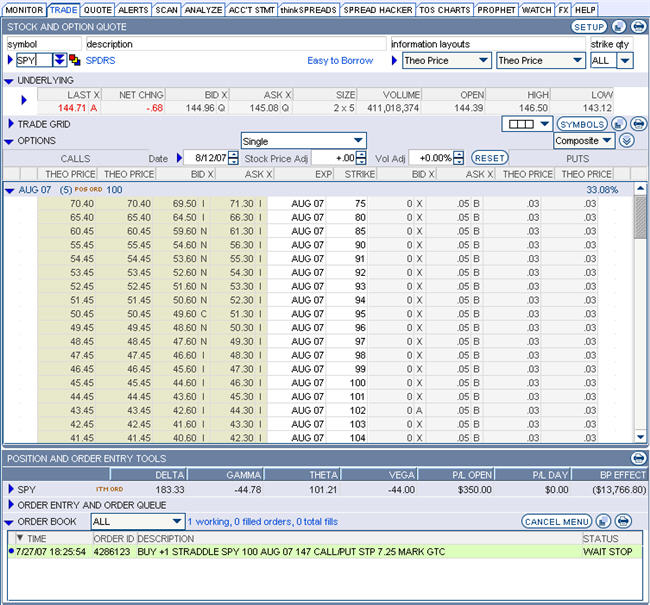The width and height of the screenshot is (650, 605).
Task: Collapse the AUG 07 option series
Action: click(9, 190)
